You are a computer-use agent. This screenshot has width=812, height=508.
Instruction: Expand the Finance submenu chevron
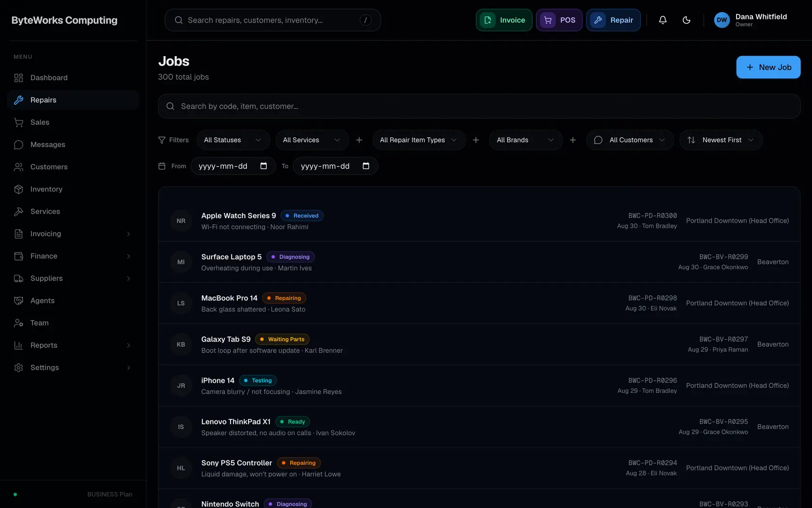click(x=129, y=256)
